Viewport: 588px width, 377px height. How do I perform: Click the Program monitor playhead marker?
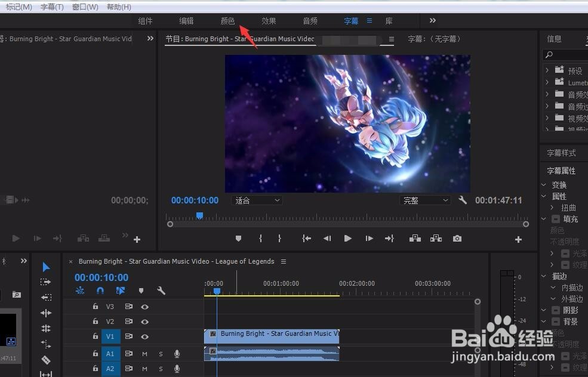click(x=199, y=215)
